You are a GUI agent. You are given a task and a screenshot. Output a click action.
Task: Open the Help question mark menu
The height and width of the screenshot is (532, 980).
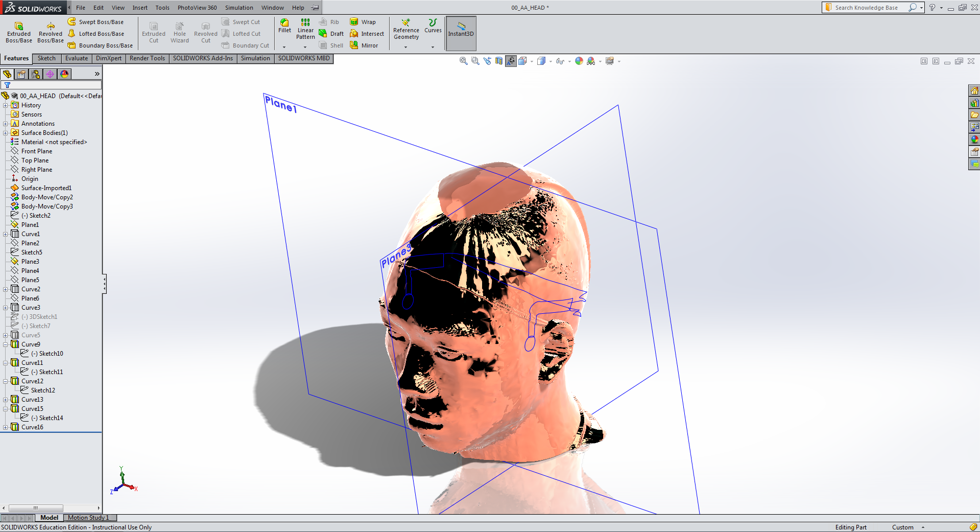coord(932,8)
